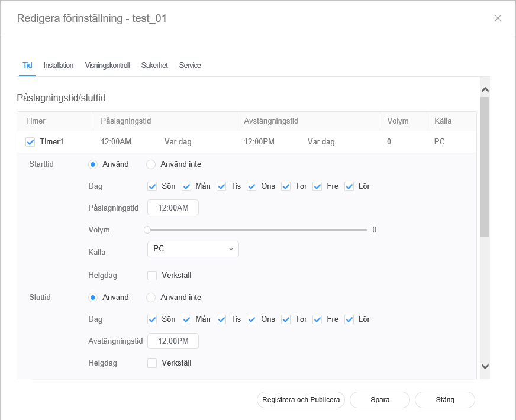Toggle Fre checkbox under Sluttid

click(317, 319)
